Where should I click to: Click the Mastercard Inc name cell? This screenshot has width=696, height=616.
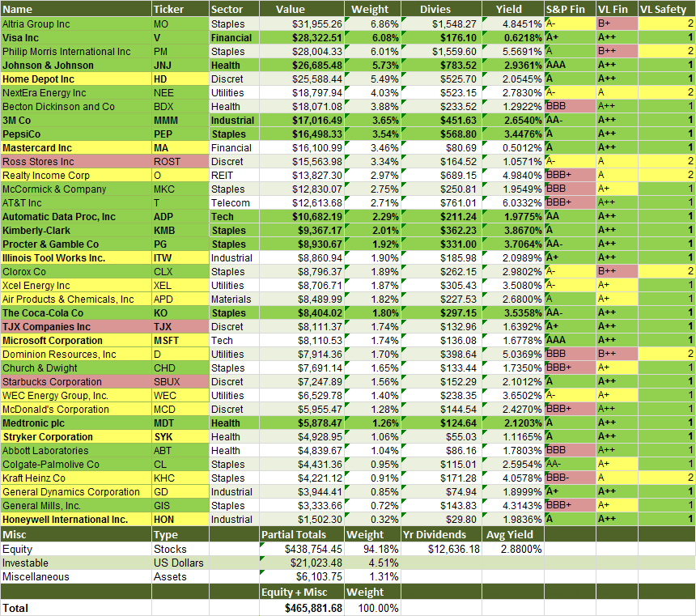tap(76, 148)
